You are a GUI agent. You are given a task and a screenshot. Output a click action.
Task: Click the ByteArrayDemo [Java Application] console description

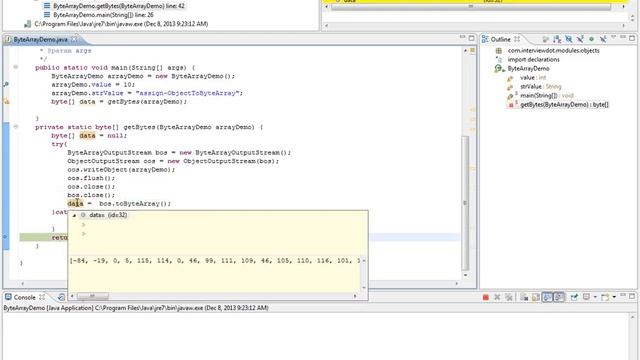[136, 308]
